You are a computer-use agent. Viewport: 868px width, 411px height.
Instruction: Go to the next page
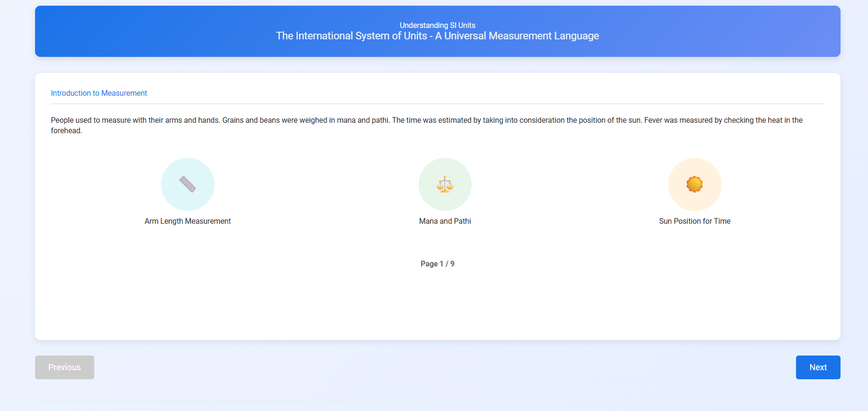[x=817, y=367]
